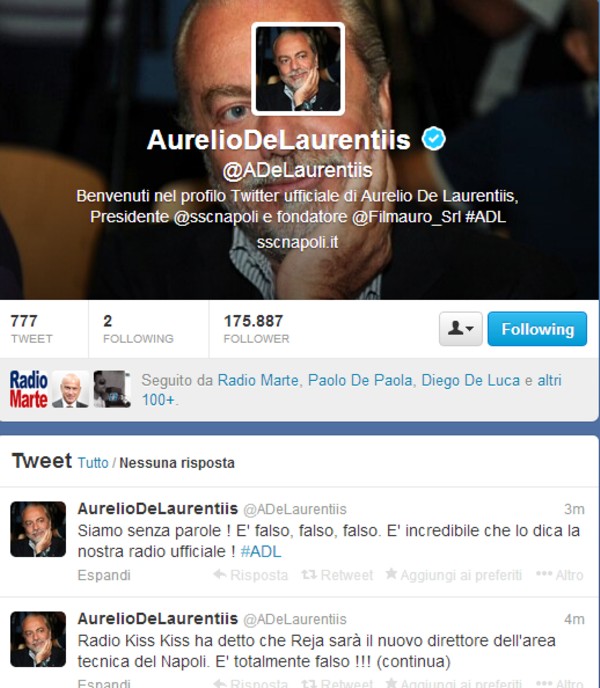Expand the first tweet with Espandi
The width and height of the screenshot is (600, 688).
104,575
